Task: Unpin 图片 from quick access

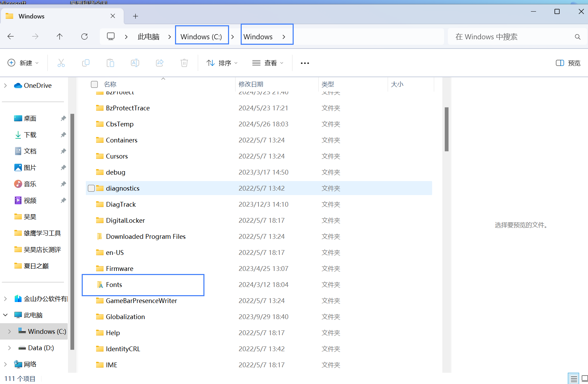Action: 63,168
